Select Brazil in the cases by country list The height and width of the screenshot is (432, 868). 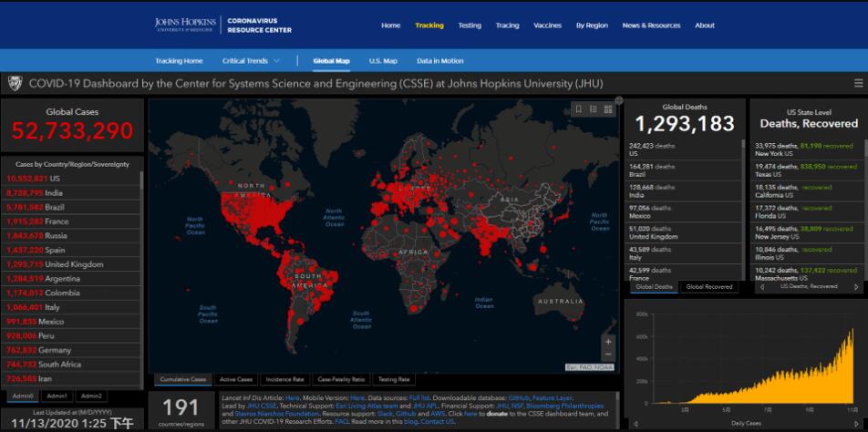71,208
